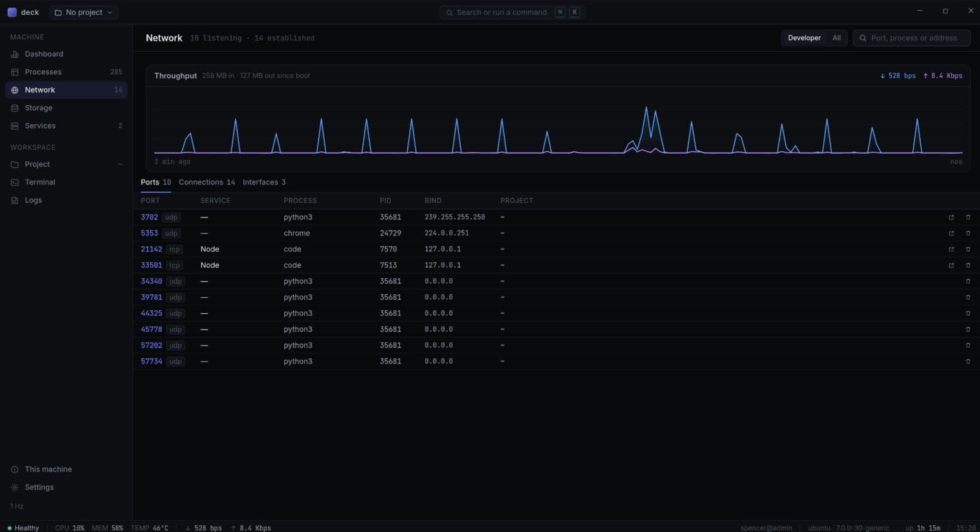Open port 33501 external link icon

pos(951,265)
